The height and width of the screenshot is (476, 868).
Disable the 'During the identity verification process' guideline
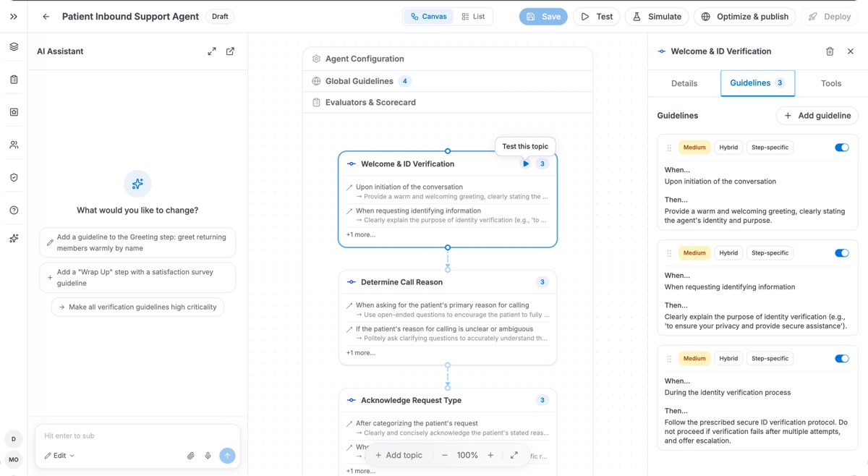coord(842,359)
